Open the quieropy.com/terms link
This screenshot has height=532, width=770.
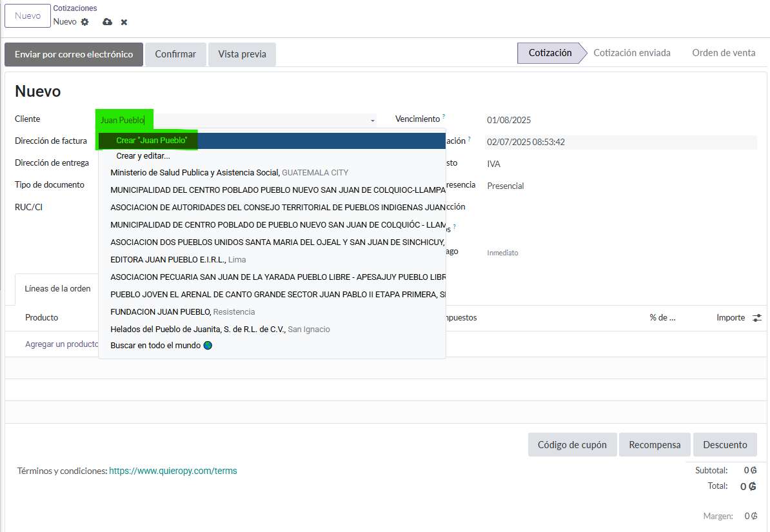173,471
